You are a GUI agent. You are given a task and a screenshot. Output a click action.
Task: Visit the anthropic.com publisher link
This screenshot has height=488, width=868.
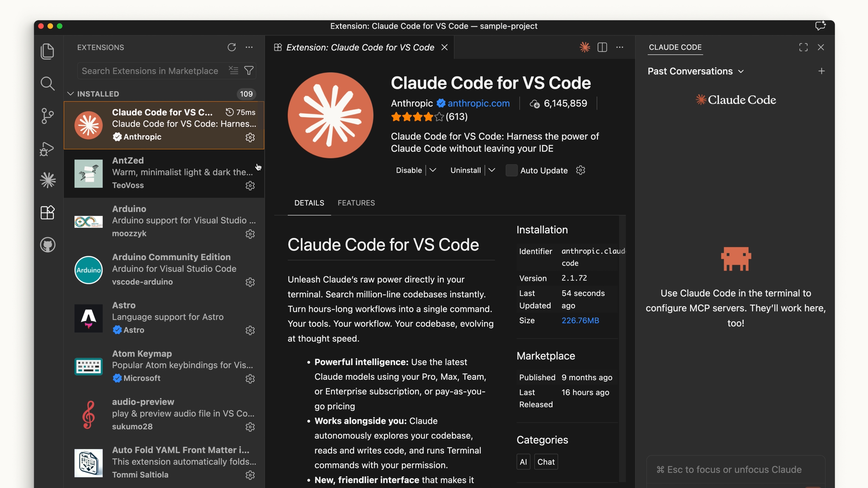[479, 103]
